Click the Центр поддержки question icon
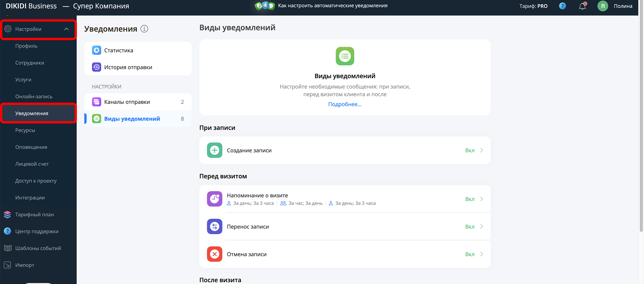The image size is (644, 284). coord(7,231)
